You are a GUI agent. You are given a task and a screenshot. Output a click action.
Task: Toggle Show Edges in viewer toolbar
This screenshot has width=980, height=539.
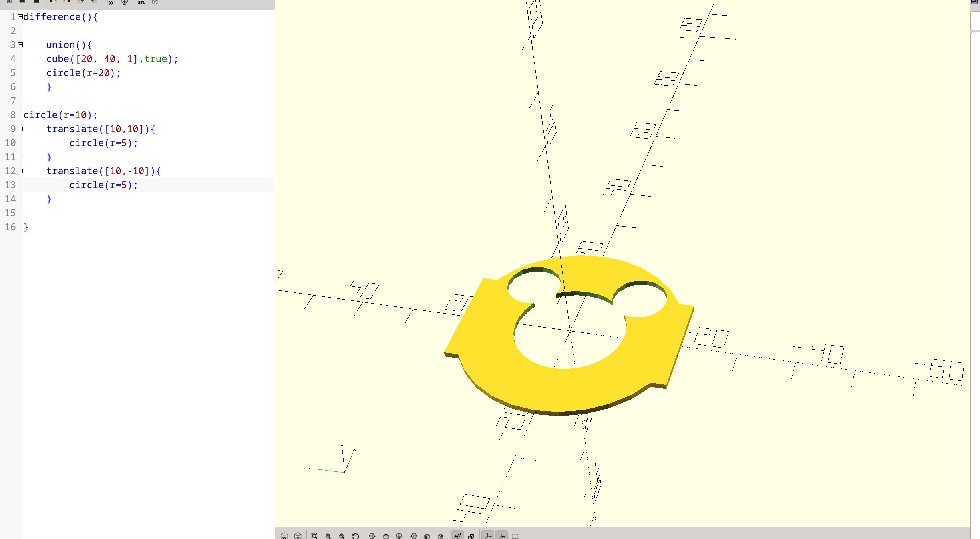click(x=515, y=535)
